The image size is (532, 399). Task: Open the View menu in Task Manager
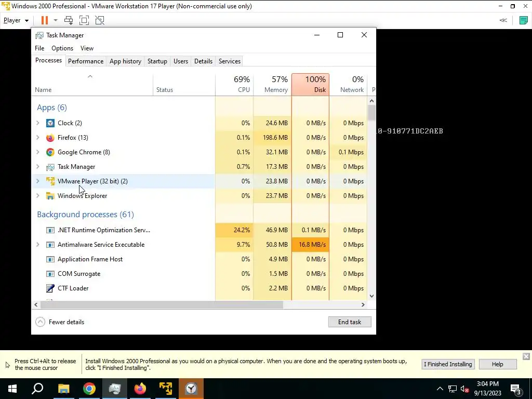click(x=87, y=48)
